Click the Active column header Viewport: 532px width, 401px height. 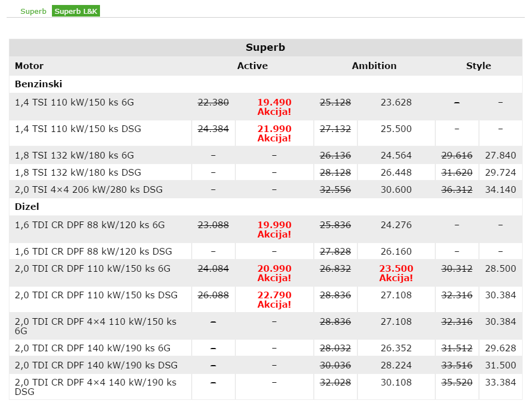point(252,66)
